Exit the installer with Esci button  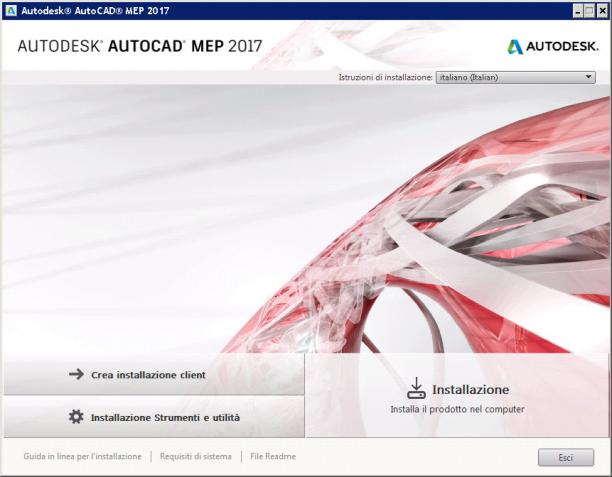(x=566, y=457)
